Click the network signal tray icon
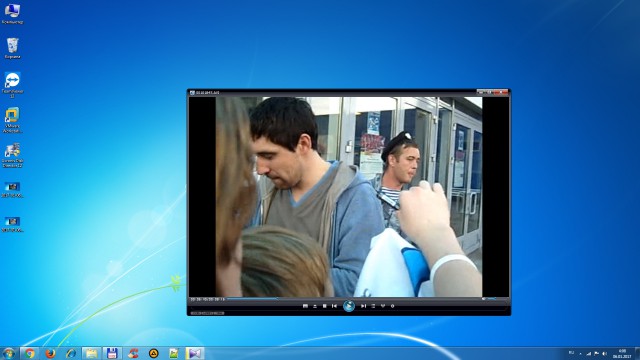Image resolution: width=640 pixels, height=360 pixels. [588, 353]
